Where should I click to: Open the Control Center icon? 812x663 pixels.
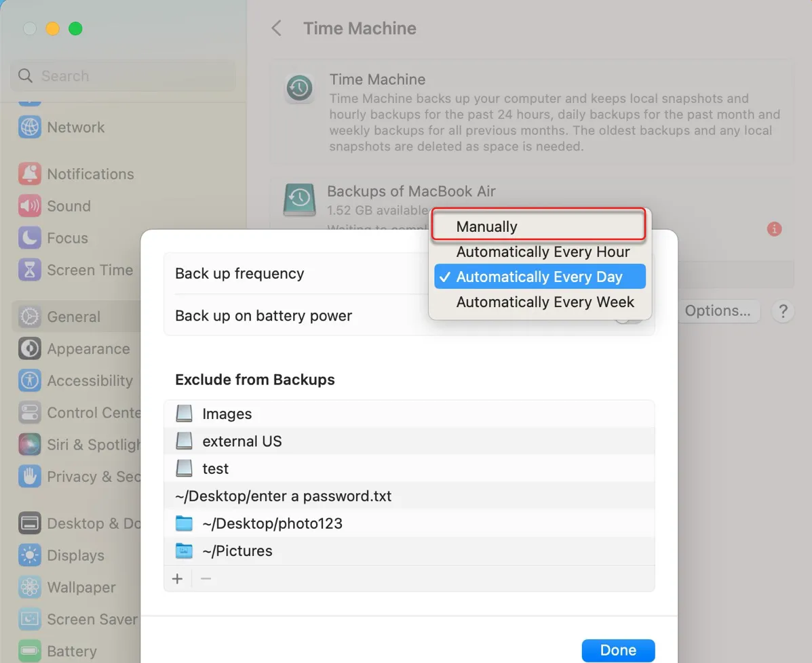(x=30, y=412)
